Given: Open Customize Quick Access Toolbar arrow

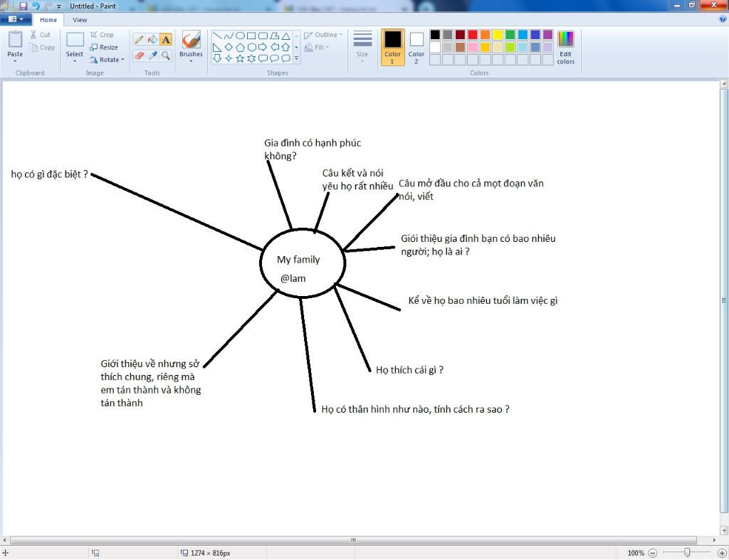Looking at the screenshot, I should 59,6.
